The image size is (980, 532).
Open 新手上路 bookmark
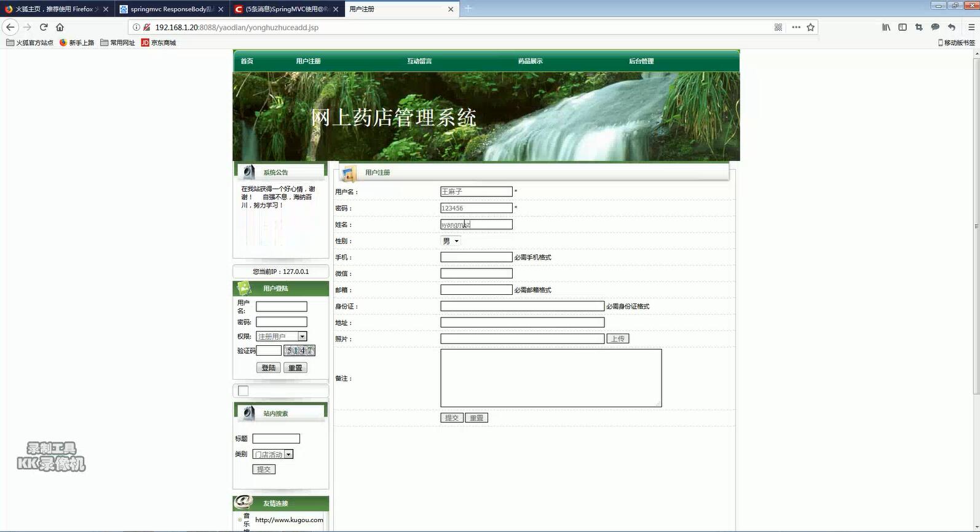(x=77, y=42)
